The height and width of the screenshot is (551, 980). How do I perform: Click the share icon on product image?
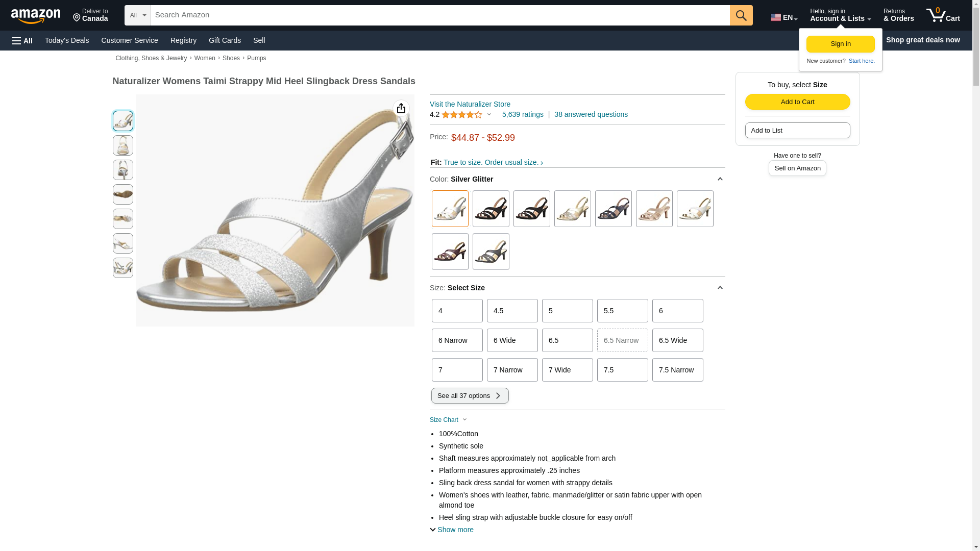click(401, 108)
